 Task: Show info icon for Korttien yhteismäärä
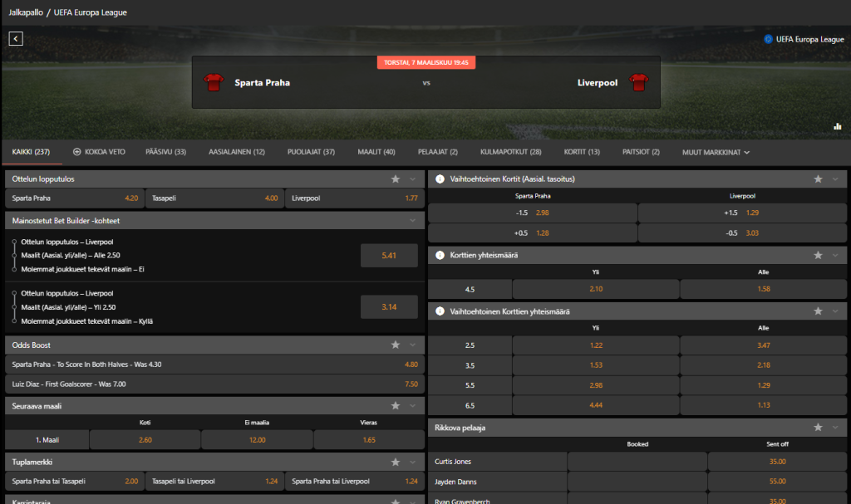click(440, 255)
